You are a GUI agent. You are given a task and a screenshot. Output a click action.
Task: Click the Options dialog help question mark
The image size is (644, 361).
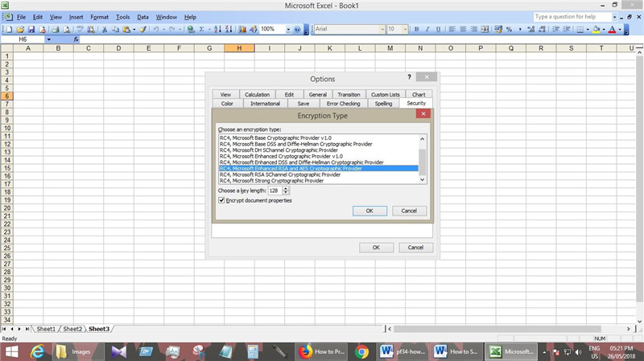(x=409, y=77)
